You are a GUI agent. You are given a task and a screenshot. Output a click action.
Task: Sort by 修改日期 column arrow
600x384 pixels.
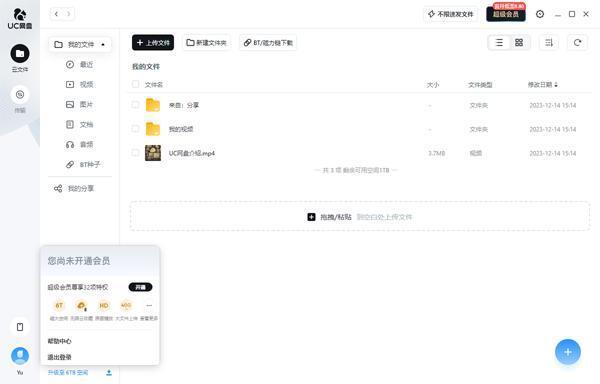pyautogui.click(x=556, y=85)
